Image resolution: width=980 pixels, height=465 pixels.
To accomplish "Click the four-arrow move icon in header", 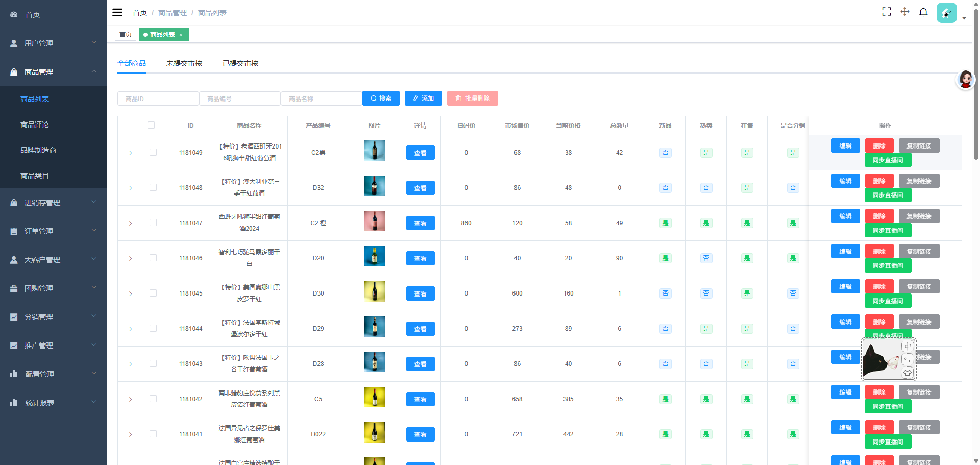I will click(x=905, y=12).
